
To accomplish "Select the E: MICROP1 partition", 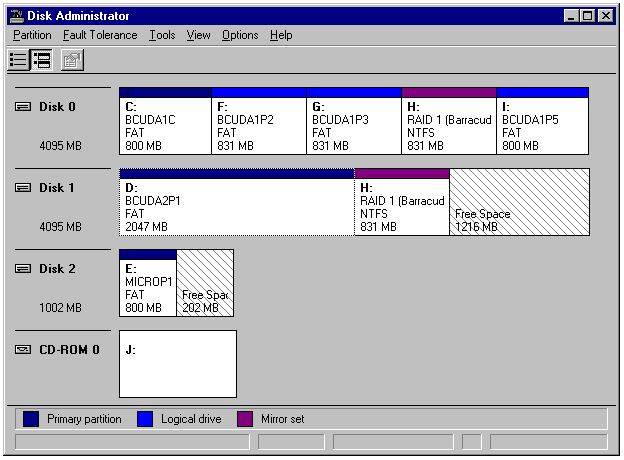I will point(147,287).
